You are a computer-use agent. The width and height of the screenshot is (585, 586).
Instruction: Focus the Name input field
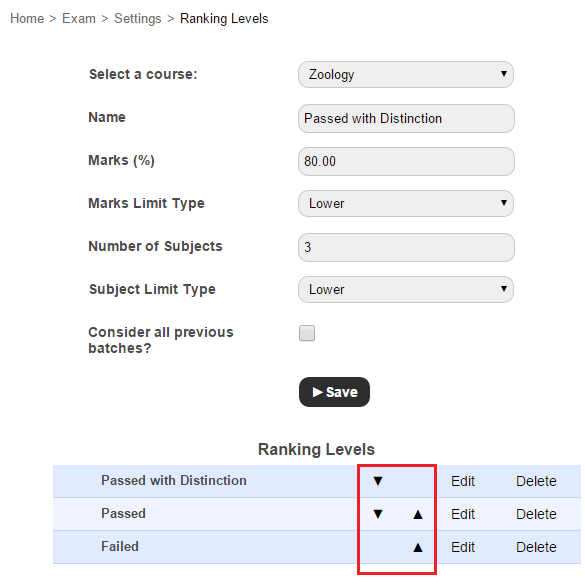pyautogui.click(x=406, y=118)
